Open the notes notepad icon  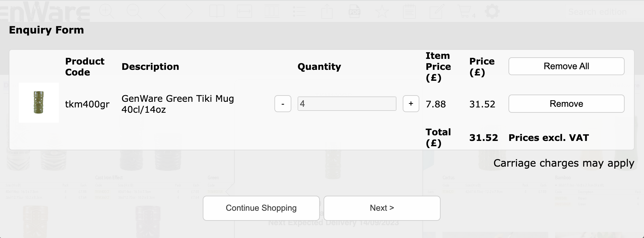coord(409,12)
